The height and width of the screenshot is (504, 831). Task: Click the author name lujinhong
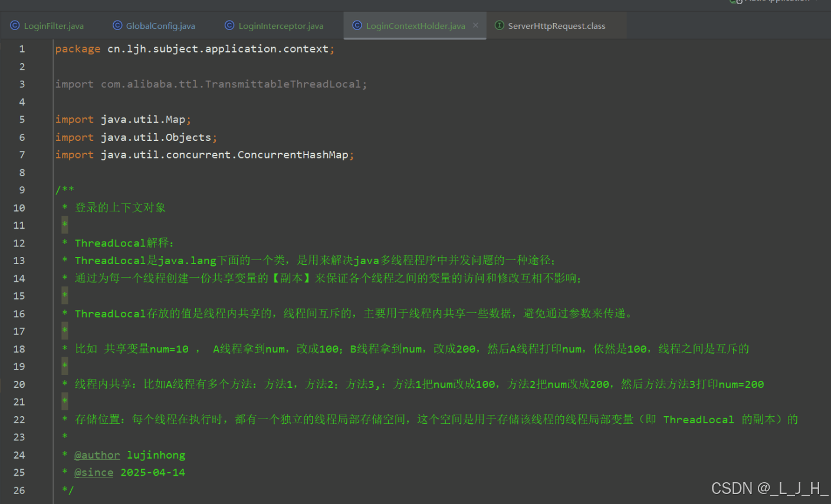click(x=156, y=455)
